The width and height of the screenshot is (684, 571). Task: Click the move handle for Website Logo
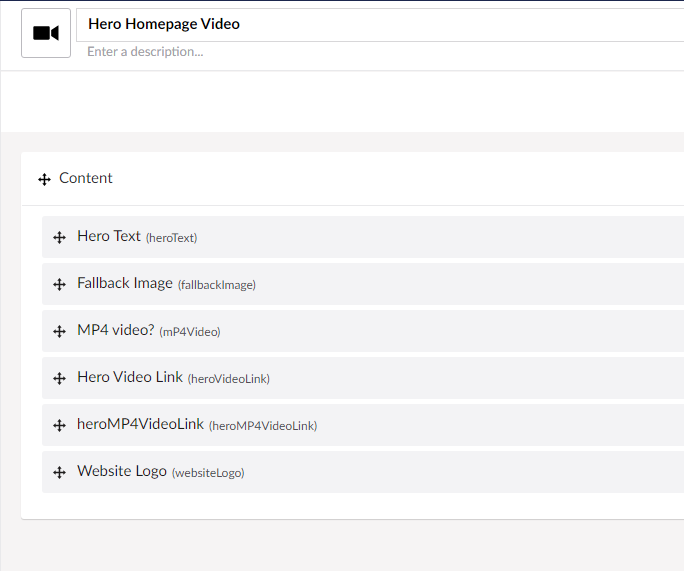click(x=60, y=473)
